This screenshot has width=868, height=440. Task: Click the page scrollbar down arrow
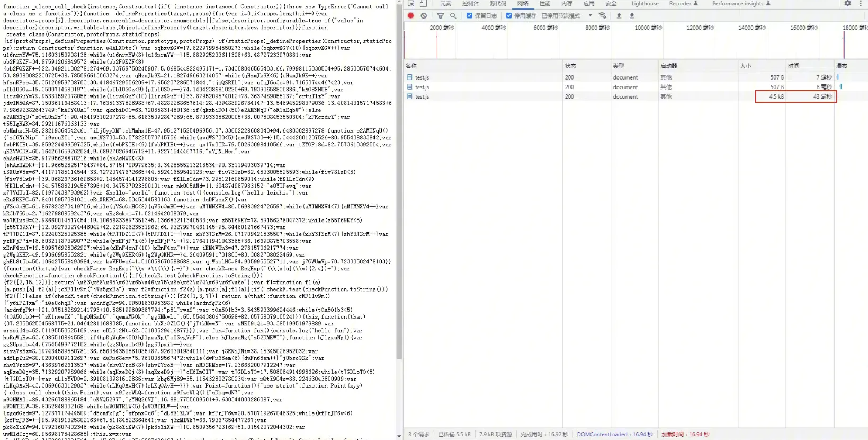[399, 436]
